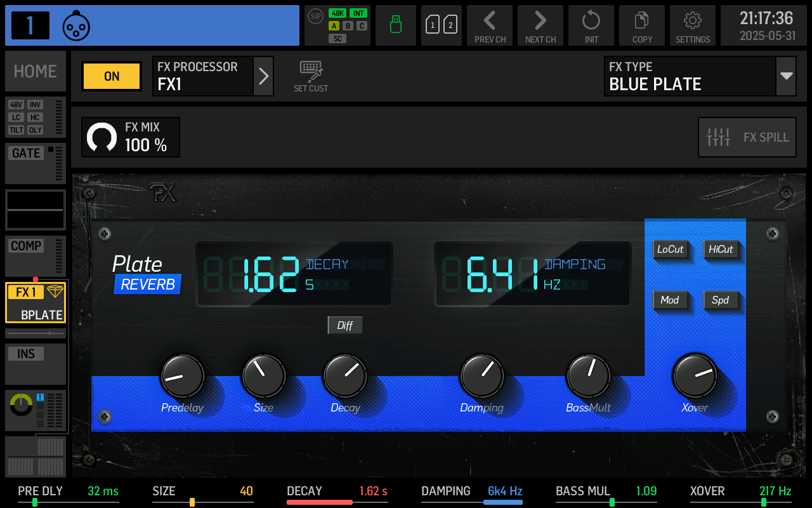This screenshot has width=812, height=508.
Task: Toggle the Diff switch
Action: (344, 325)
